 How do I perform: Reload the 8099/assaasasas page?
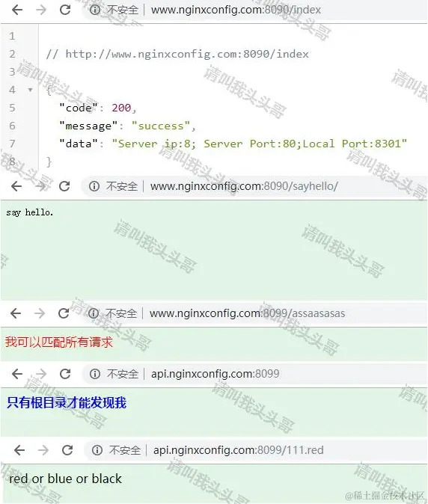[64, 313]
